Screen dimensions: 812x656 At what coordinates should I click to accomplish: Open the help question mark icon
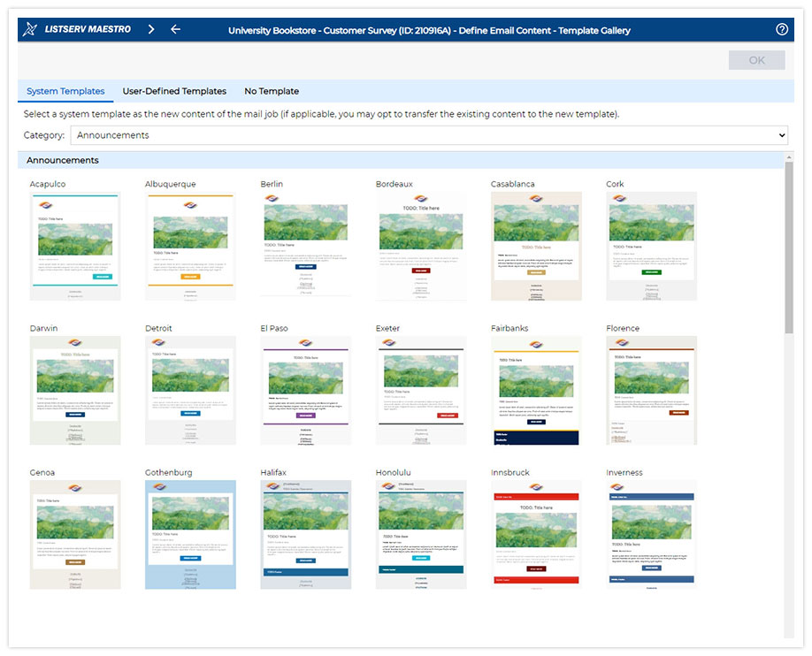click(781, 29)
